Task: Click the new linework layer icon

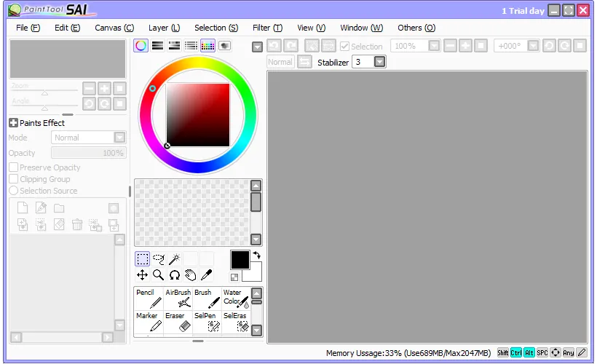Action: (41, 207)
